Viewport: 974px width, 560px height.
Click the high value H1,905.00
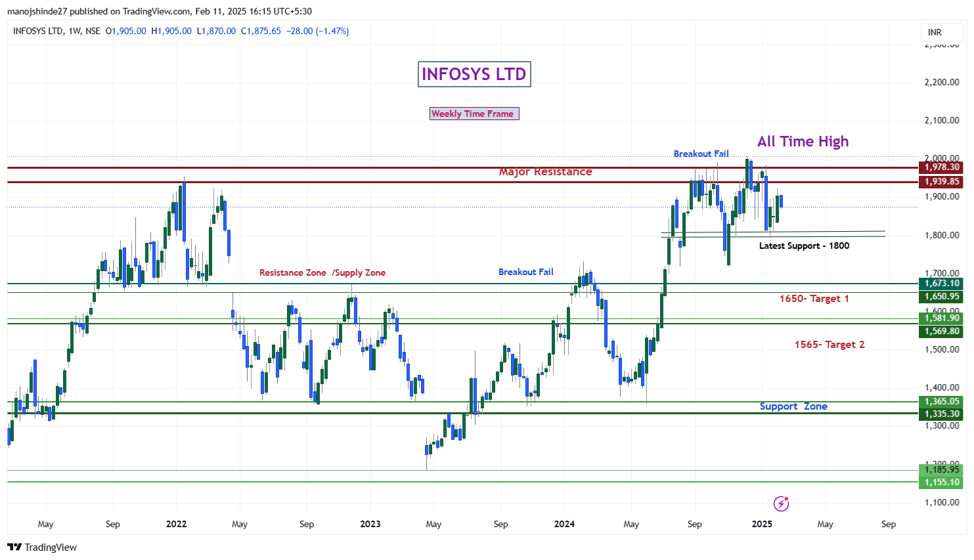tap(171, 31)
